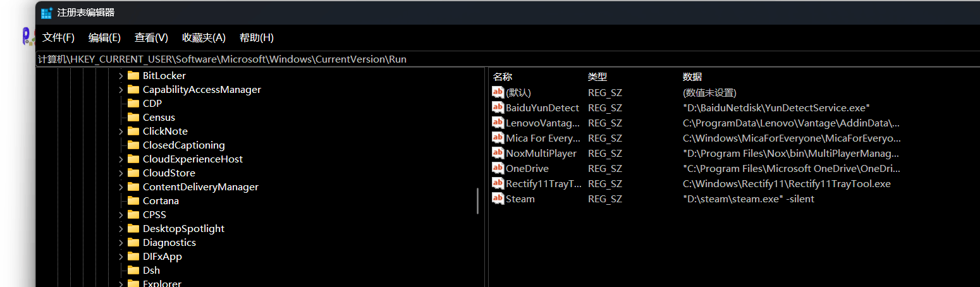Image resolution: width=980 pixels, height=287 pixels.
Task: Click the DesktopSpotlight folder icon
Action: (x=133, y=228)
